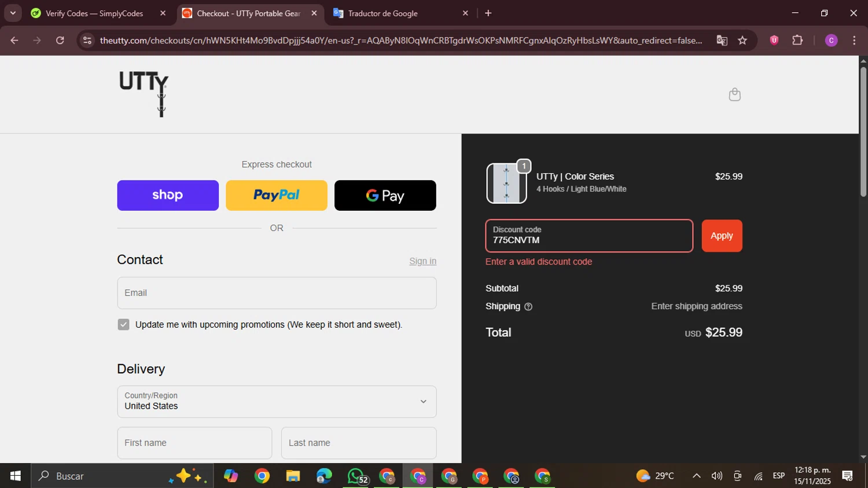Reload the checkout page
868x488 pixels.
click(60, 41)
